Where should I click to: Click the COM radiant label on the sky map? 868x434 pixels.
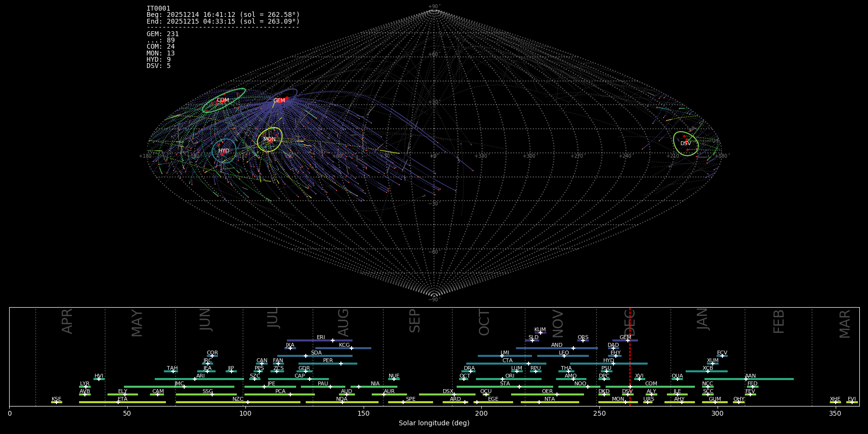pyautogui.click(x=223, y=100)
